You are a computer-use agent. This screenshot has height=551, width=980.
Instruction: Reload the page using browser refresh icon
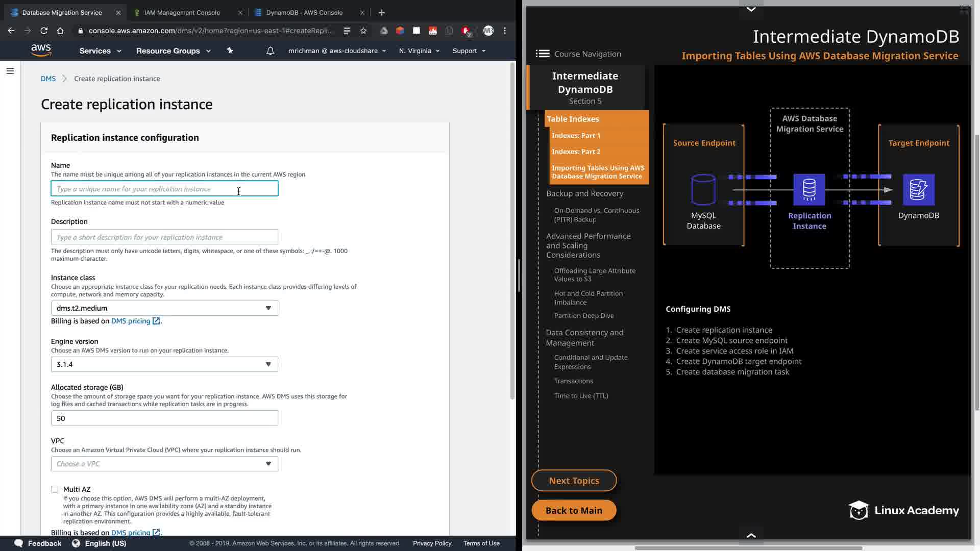44,31
